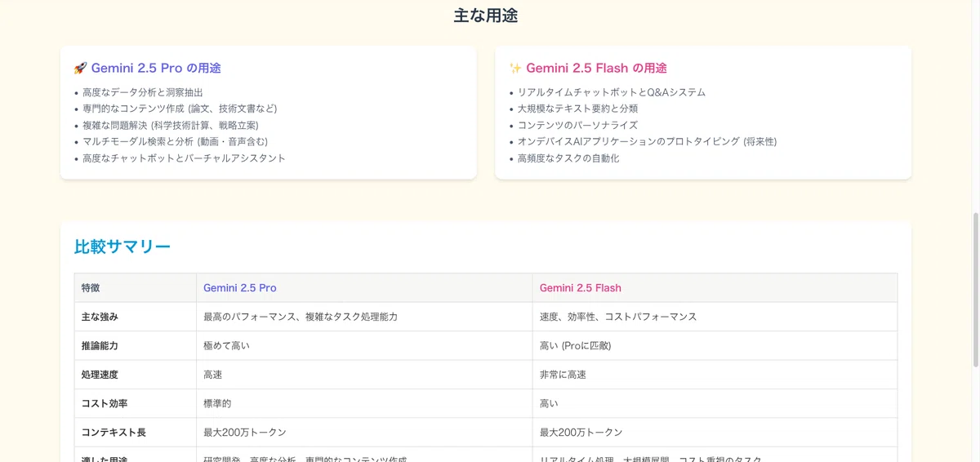This screenshot has width=980, height=462.
Task: Click the Pro cell 高速 in 処理速度 row
Action: 364,375
